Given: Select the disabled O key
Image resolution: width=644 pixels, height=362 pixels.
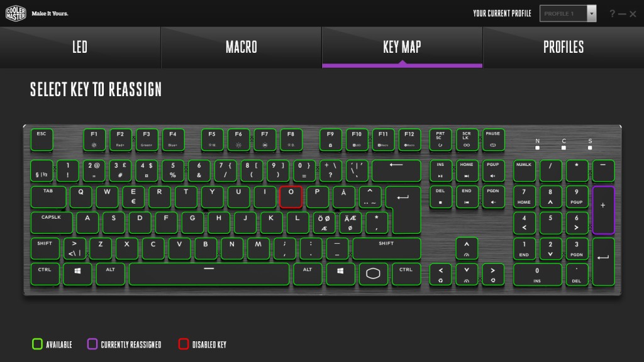Looking at the screenshot, I should click(291, 197).
